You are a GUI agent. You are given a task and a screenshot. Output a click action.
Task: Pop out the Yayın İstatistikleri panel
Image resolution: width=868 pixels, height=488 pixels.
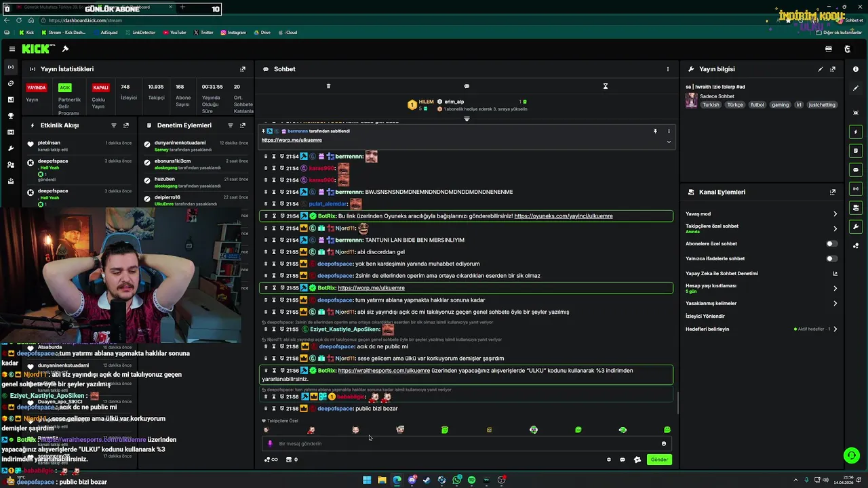(x=243, y=69)
